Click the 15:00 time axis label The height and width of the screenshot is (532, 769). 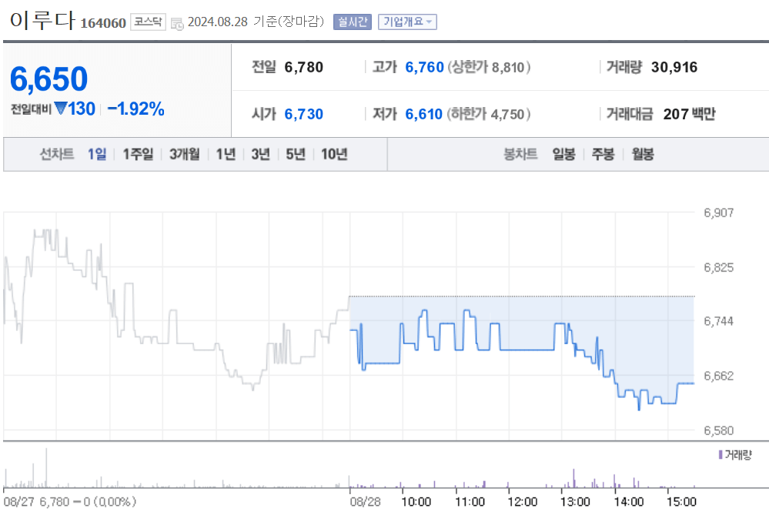pos(681,502)
